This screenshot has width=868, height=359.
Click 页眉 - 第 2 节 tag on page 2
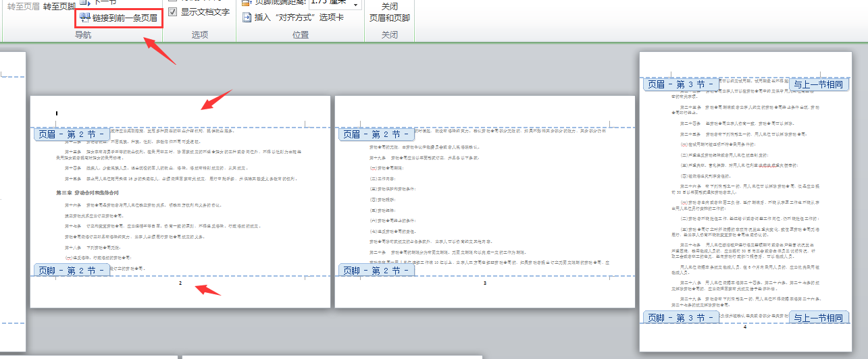click(72, 134)
